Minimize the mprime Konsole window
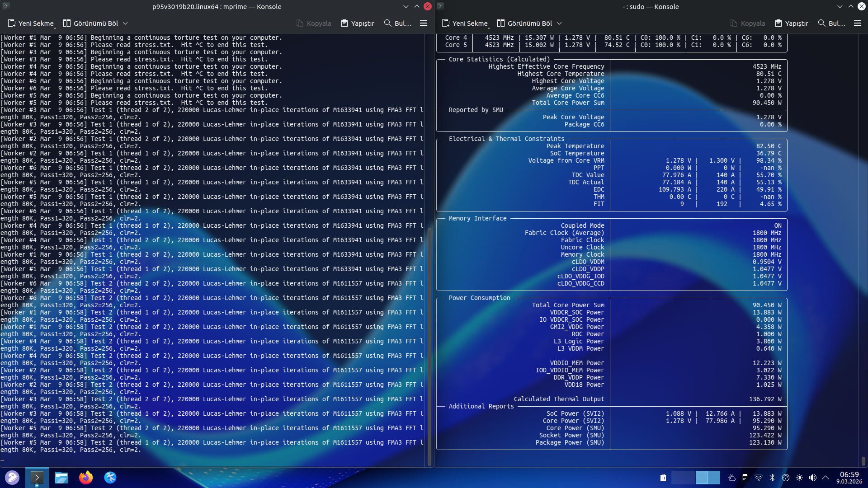The image size is (868, 488). coord(406,6)
